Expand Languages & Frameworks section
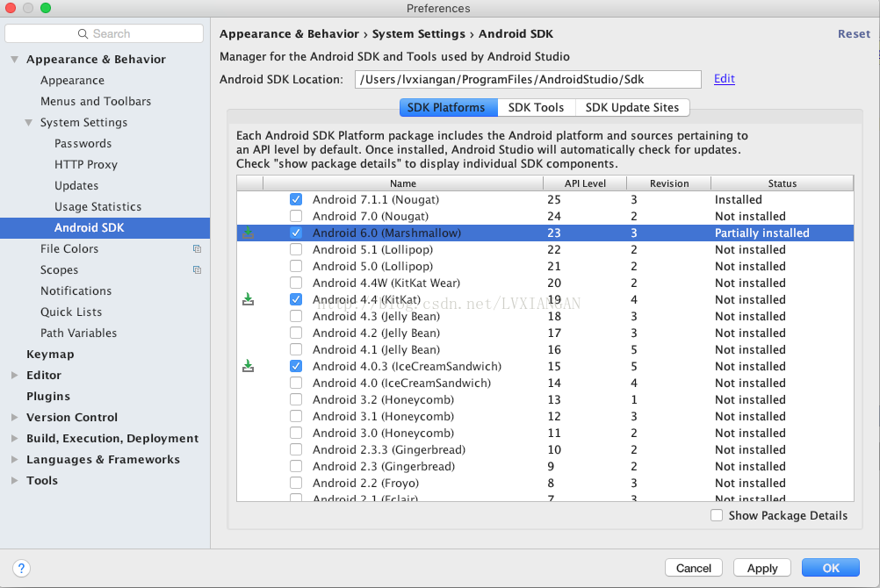The width and height of the screenshot is (880, 588). tap(15, 460)
